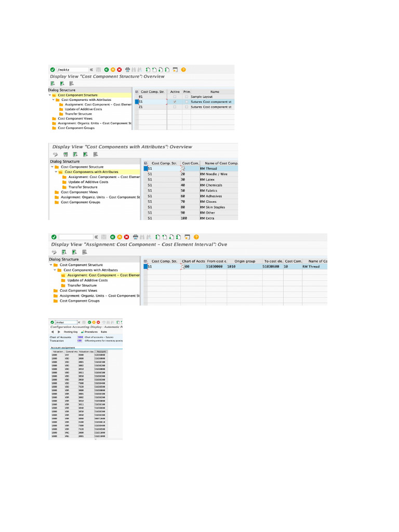Click the Origin group column header

245,261
